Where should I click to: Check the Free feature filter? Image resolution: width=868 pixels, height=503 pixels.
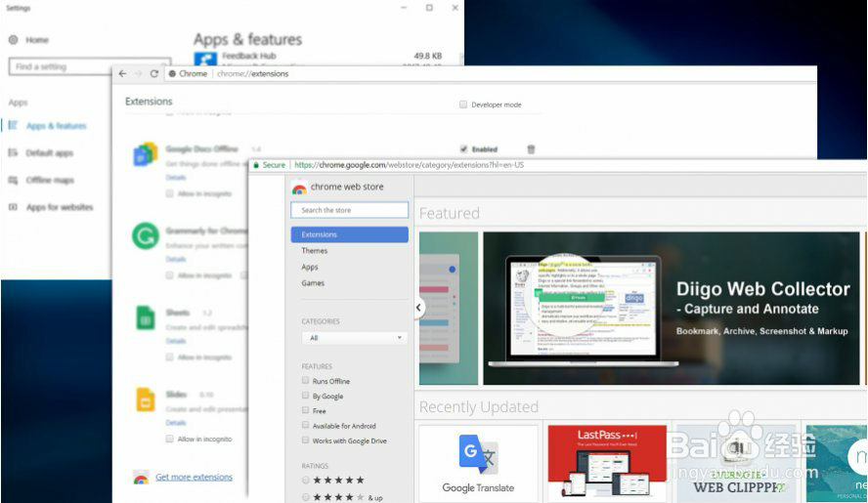pos(306,410)
